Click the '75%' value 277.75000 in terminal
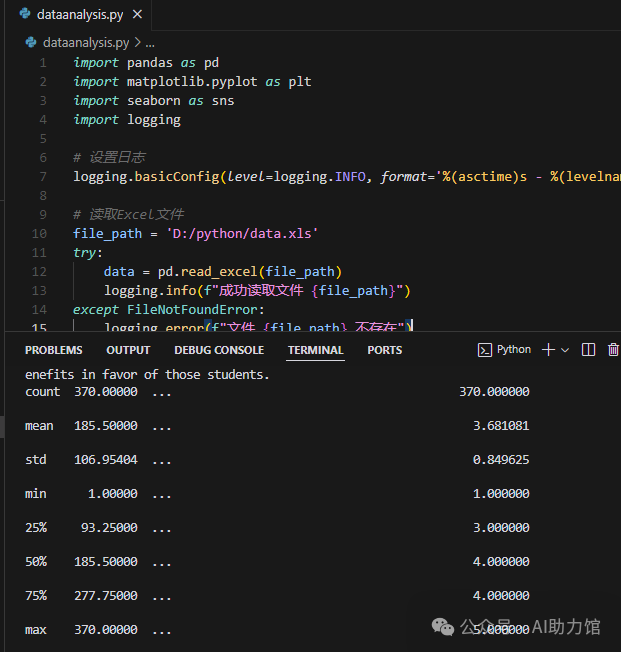The width and height of the screenshot is (621, 652). tap(106, 596)
